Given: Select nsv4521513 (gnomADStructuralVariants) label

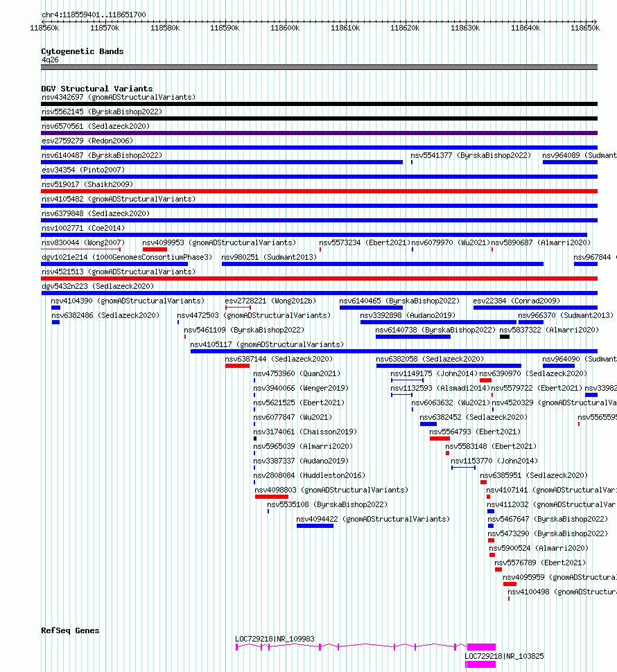Looking at the screenshot, I should (x=119, y=272).
